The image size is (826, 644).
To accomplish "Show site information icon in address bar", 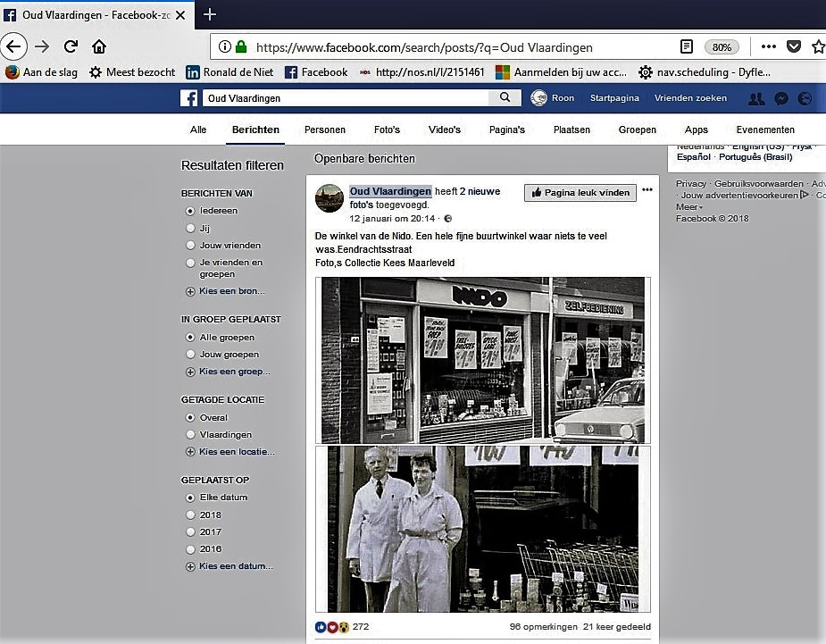I will tap(224, 47).
